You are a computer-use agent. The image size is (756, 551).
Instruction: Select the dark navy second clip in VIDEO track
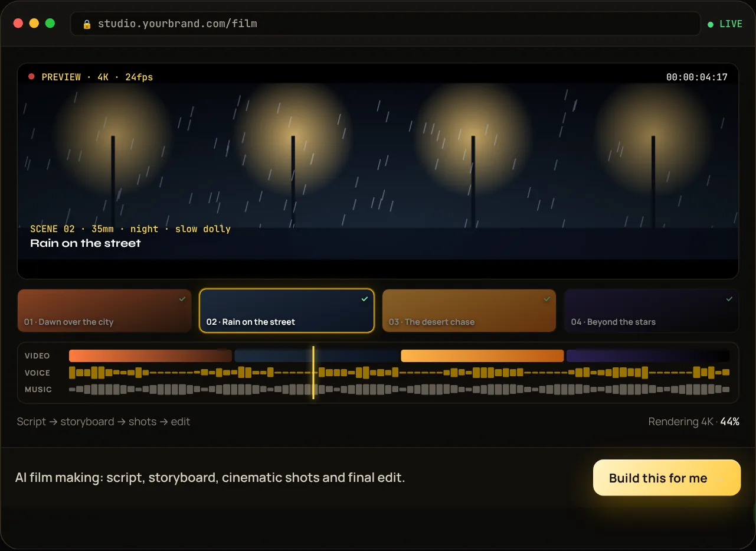pos(316,356)
